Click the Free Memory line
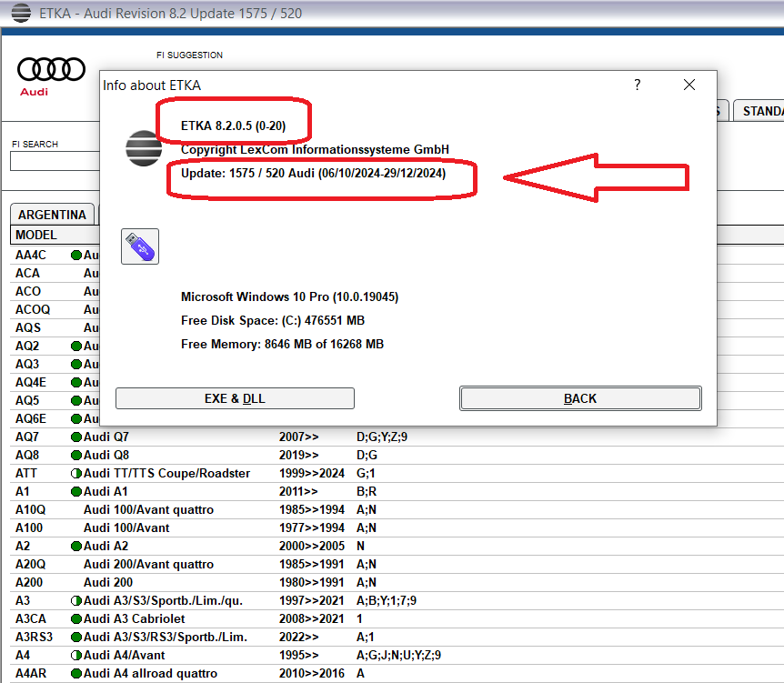Screen dimensions: 784x683 (283, 344)
